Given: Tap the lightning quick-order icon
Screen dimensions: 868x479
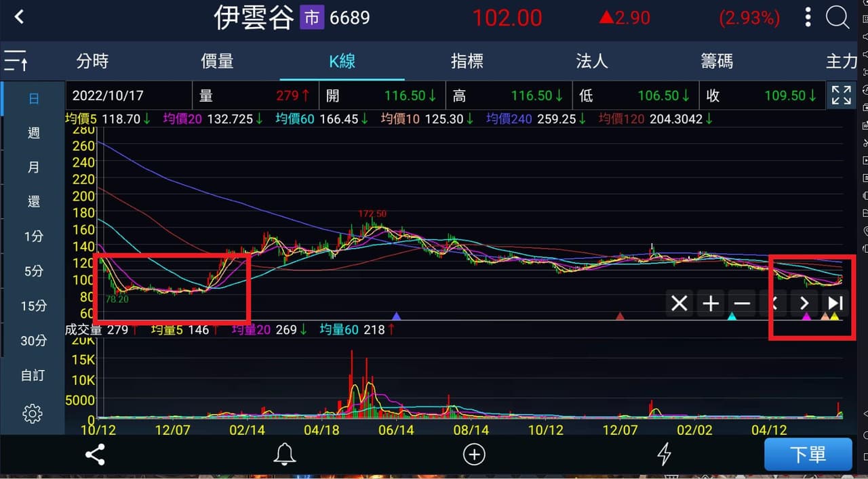Looking at the screenshot, I should [x=665, y=455].
